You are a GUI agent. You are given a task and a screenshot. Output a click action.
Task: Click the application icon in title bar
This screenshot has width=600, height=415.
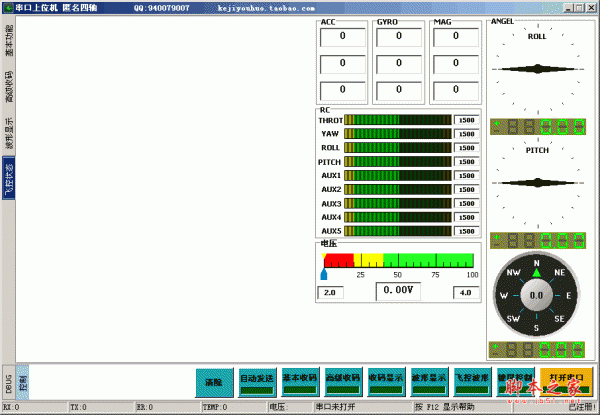pos(8,8)
